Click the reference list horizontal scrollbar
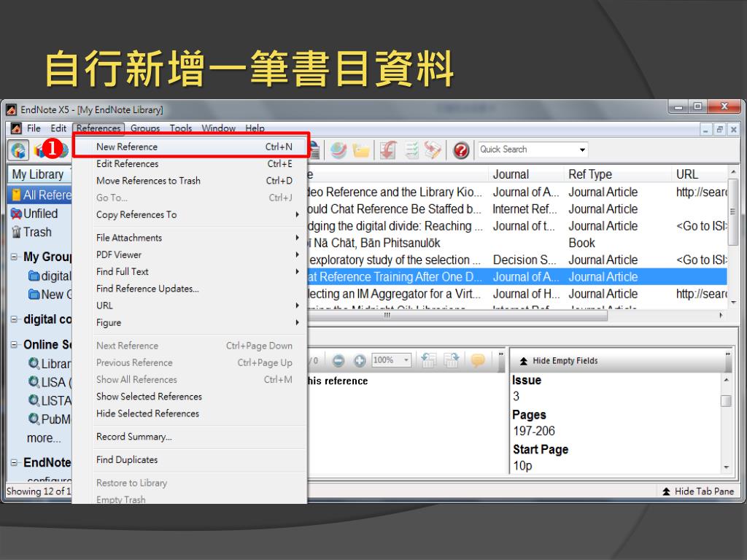 click(x=457, y=315)
